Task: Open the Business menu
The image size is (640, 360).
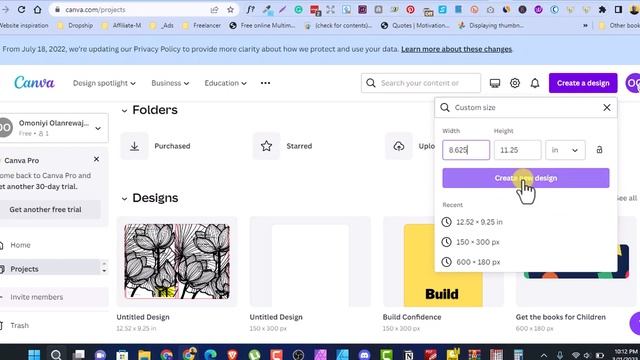Action: tap(170, 83)
